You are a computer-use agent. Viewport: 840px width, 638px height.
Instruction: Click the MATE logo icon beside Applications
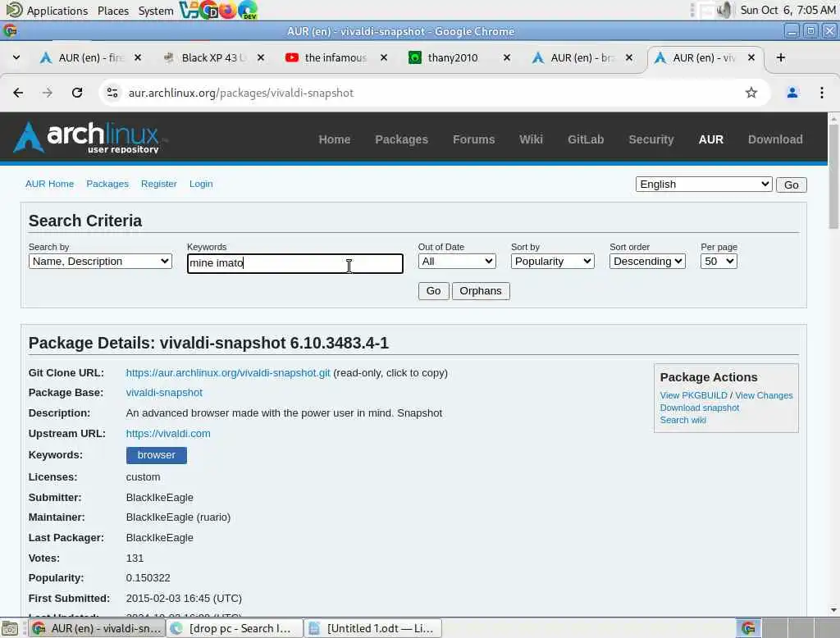tap(14, 10)
